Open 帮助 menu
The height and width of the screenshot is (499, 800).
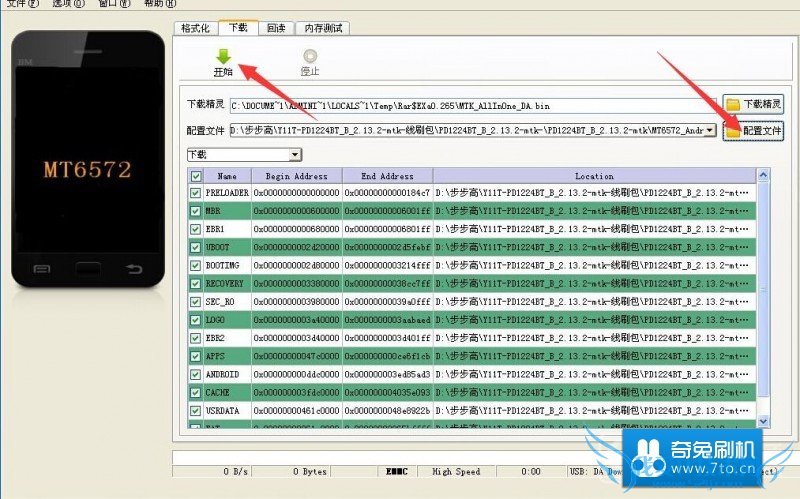[160, 4]
